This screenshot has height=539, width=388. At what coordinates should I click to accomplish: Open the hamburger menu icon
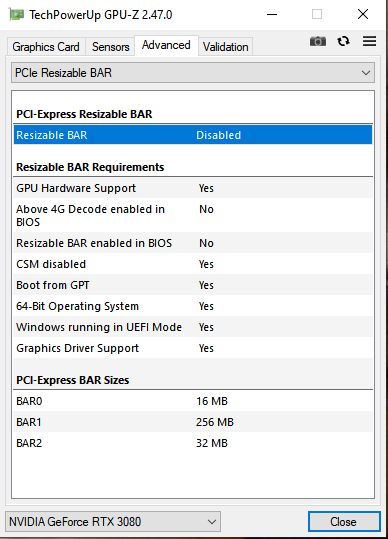tap(369, 41)
